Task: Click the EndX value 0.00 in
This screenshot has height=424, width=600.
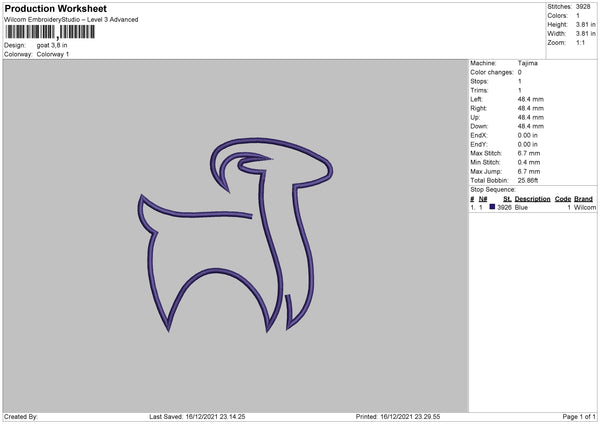Action: [528, 135]
